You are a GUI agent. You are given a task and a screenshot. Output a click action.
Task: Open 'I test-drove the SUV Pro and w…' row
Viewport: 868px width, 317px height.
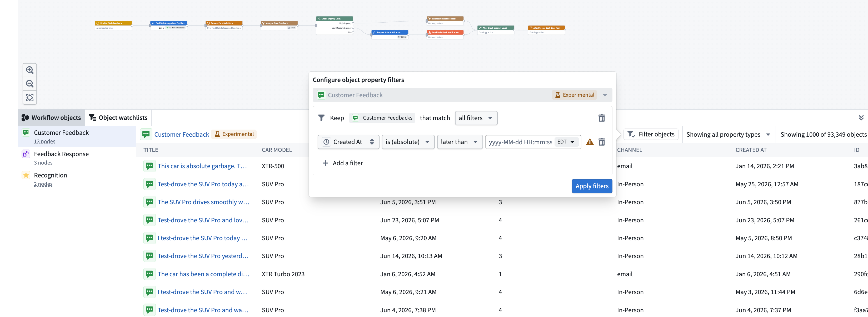pyautogui.click(x=202, y=292)
